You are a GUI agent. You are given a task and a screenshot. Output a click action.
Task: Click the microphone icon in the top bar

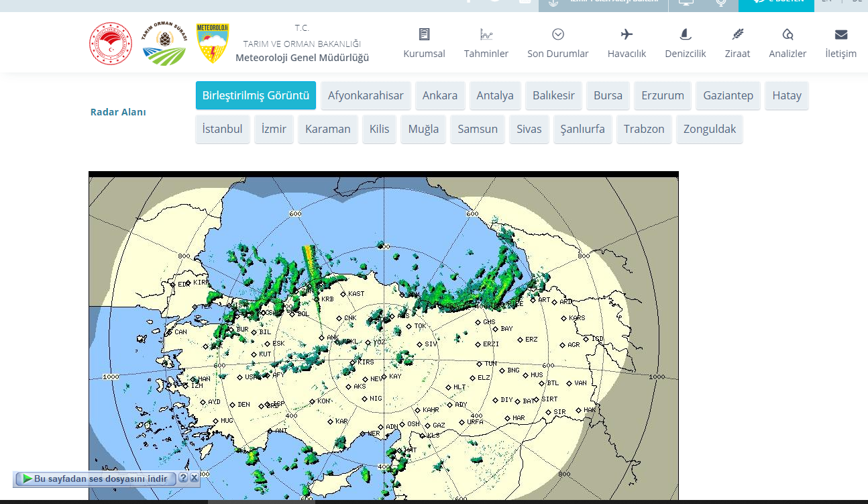pos(721,2)
